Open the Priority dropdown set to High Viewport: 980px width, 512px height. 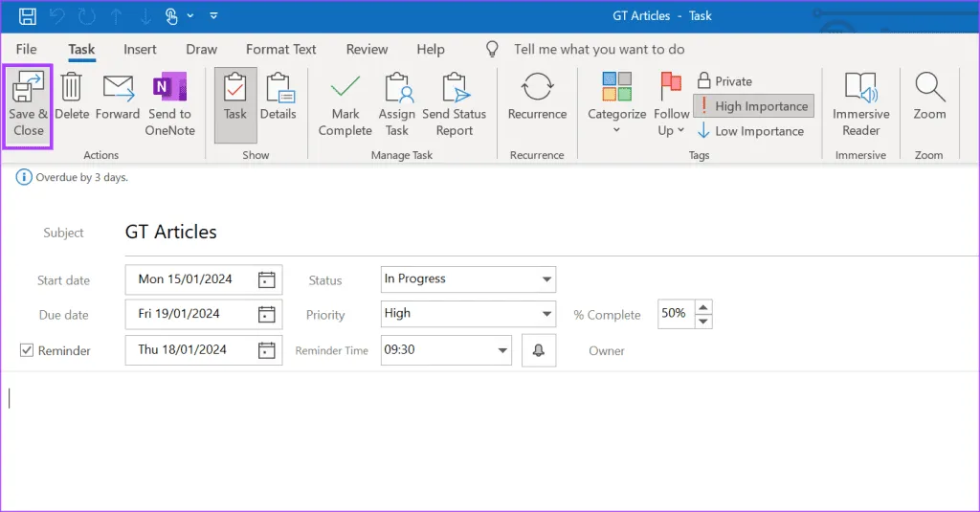tap(546, 314)
